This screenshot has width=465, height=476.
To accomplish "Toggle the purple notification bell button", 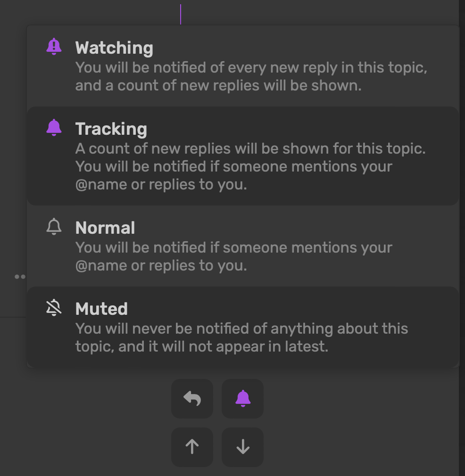I will 243,399.
